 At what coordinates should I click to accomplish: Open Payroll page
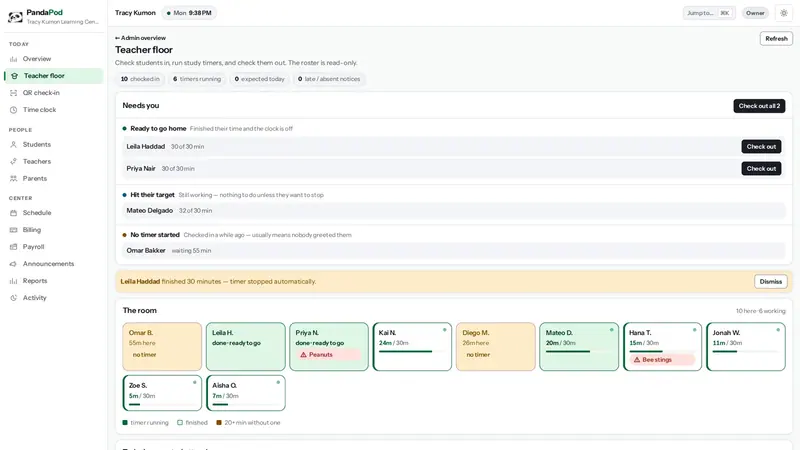point(54,247)
